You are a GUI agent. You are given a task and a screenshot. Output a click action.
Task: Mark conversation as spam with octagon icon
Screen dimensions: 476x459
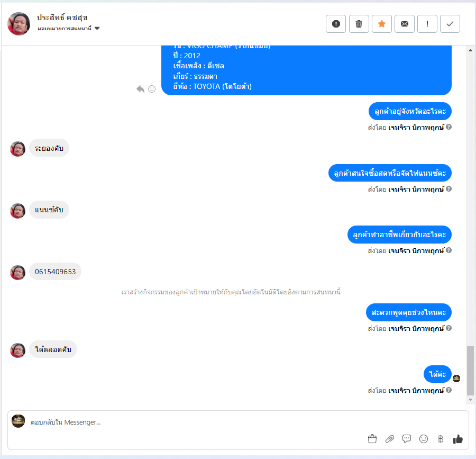tap(336, 24)
